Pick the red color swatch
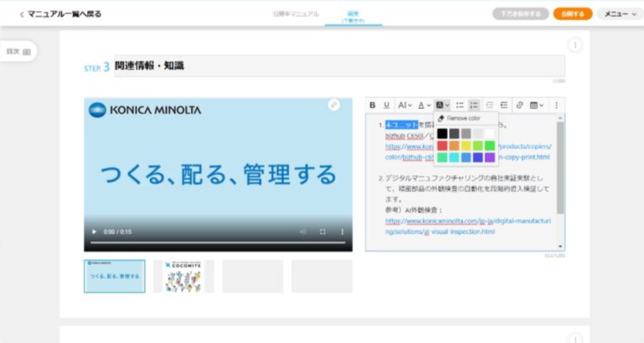The image size is (644, 343). [x=442, y=146]
